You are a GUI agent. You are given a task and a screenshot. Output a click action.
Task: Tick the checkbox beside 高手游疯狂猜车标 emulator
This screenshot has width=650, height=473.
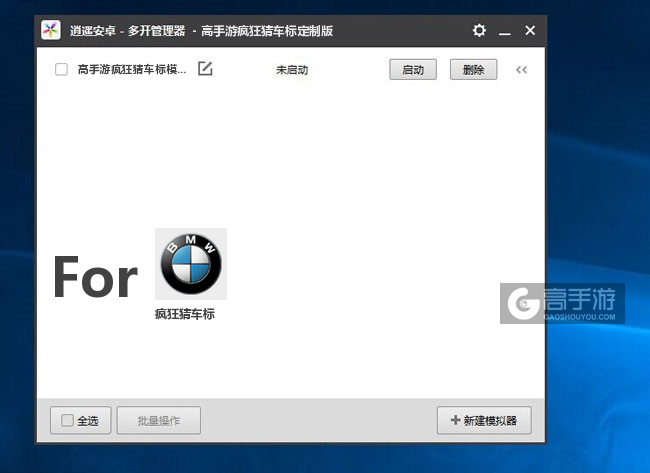(x=61, y=70)
